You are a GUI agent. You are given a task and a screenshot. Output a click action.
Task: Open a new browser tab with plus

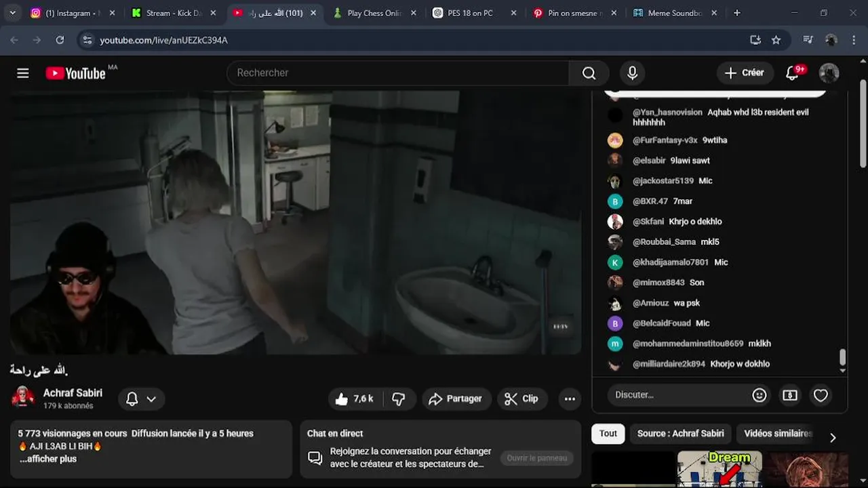tap(737, 13)
